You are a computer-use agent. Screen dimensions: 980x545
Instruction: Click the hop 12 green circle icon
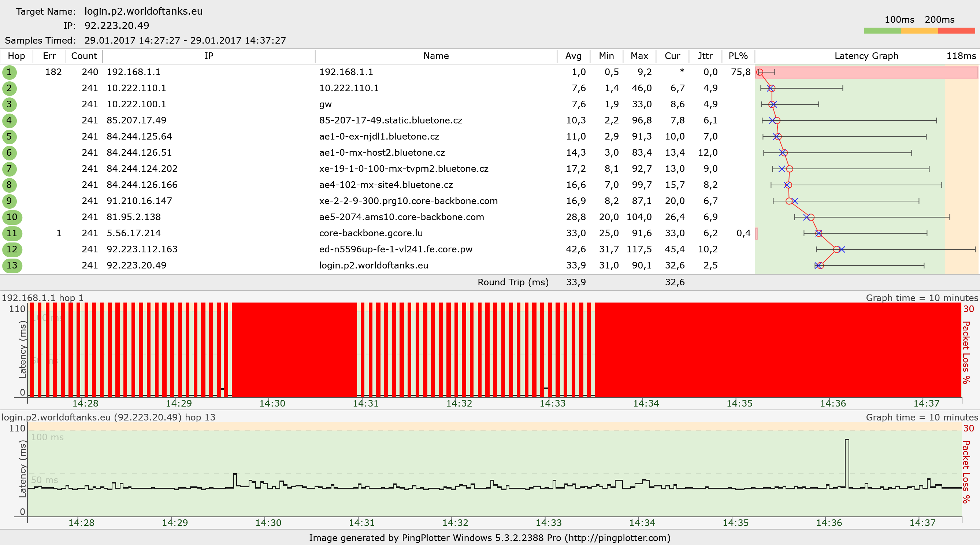coord(12,250)
